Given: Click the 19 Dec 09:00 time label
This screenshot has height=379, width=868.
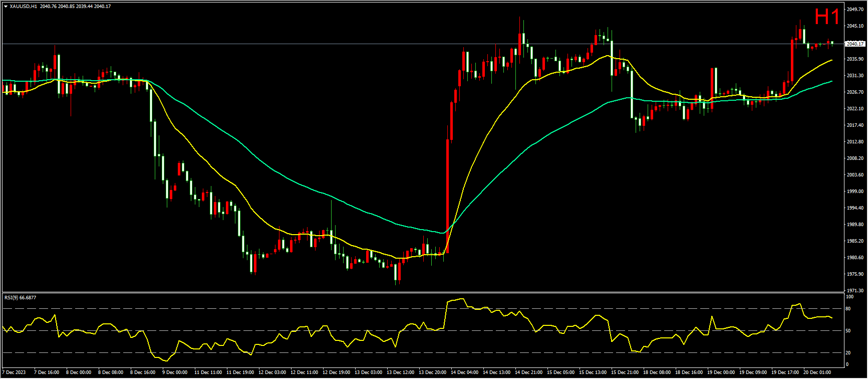Looking at the screenshot, I should pos(753,372).
